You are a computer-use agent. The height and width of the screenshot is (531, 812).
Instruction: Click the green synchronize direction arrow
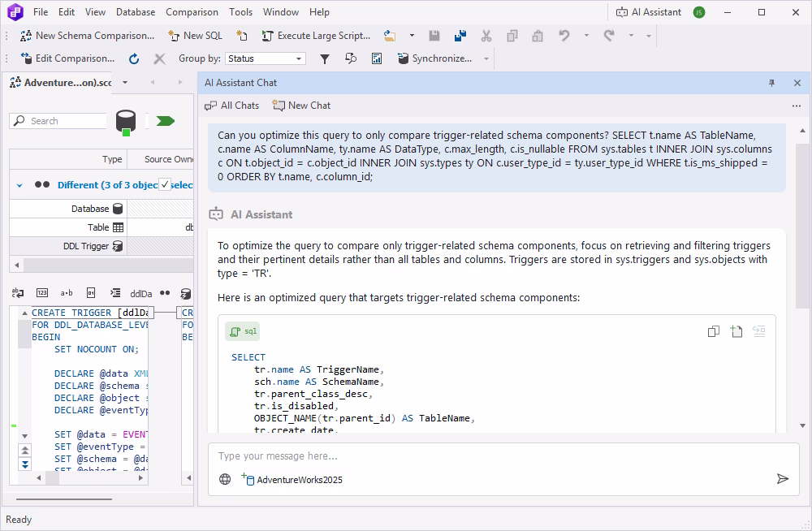pos(165,121)
